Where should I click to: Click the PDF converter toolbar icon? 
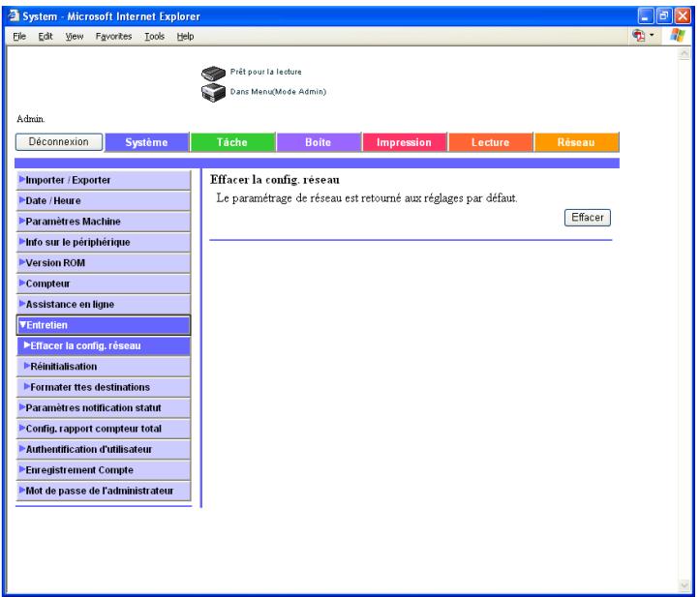tap(638, 35)
